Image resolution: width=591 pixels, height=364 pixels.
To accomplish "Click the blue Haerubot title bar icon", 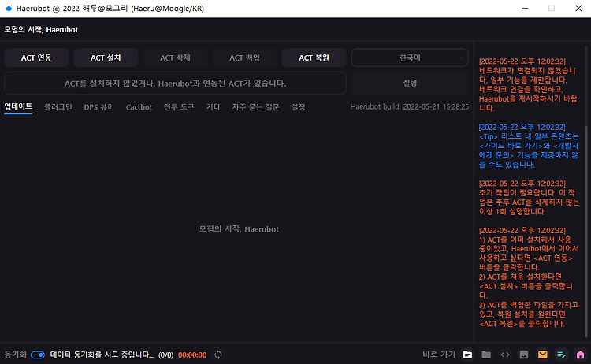I will point(9,9).
